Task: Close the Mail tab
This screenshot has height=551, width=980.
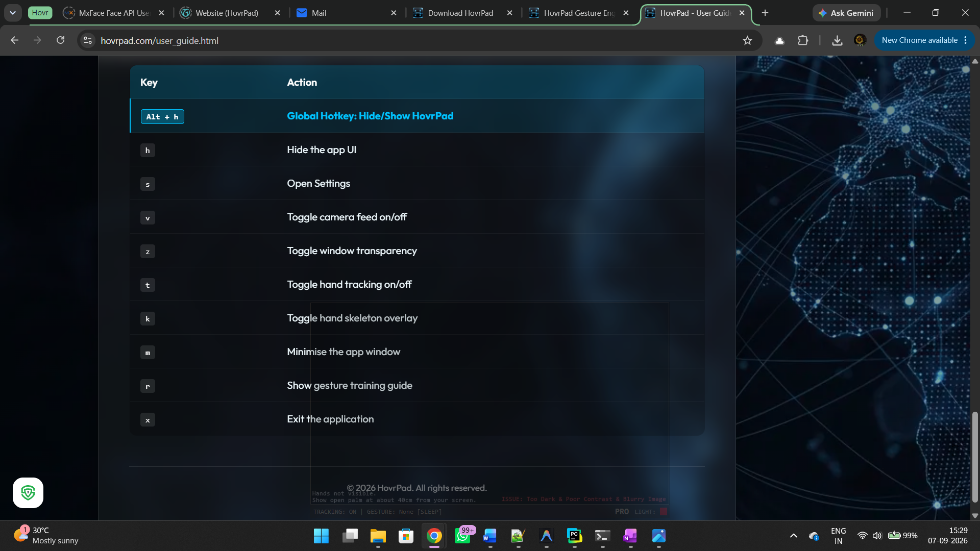Action: pyautogui.click(x=394, y=13)
